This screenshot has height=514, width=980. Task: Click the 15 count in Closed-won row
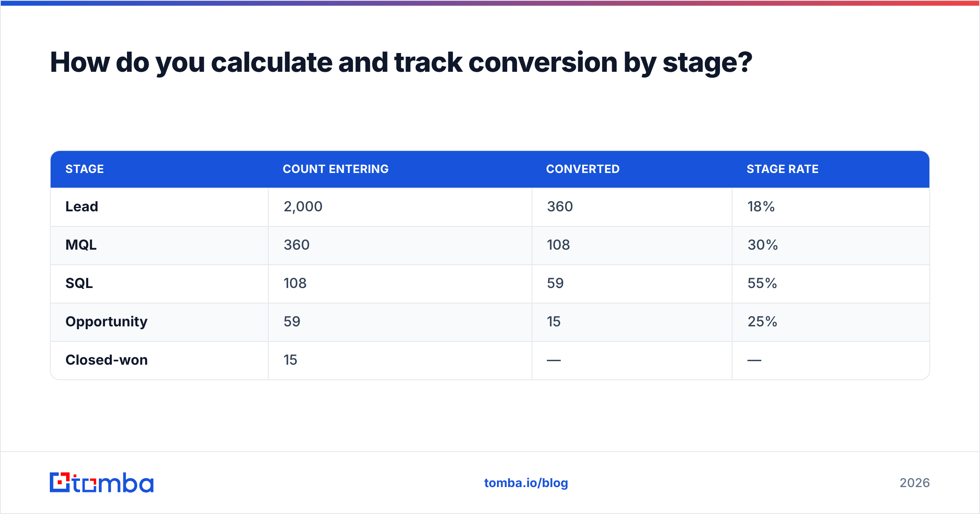tap(290, 360)
